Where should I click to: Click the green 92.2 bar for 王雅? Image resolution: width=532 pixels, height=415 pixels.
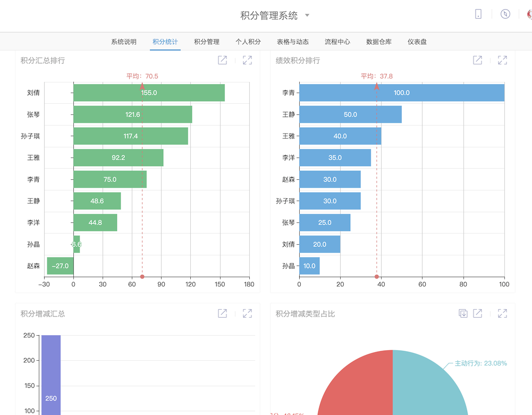(119, 157)
